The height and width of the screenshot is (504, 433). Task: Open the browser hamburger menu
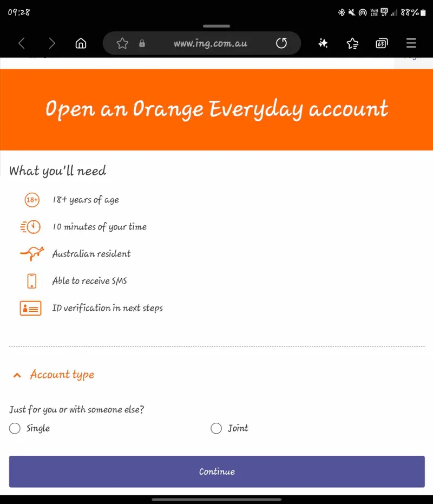coord(411,43)
